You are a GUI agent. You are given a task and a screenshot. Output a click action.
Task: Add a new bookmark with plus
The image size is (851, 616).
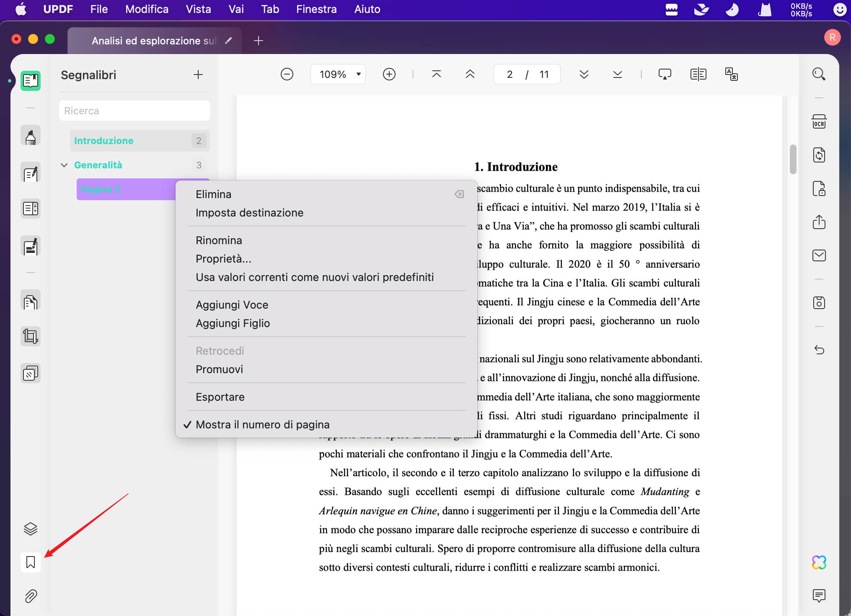pos(198,75)
